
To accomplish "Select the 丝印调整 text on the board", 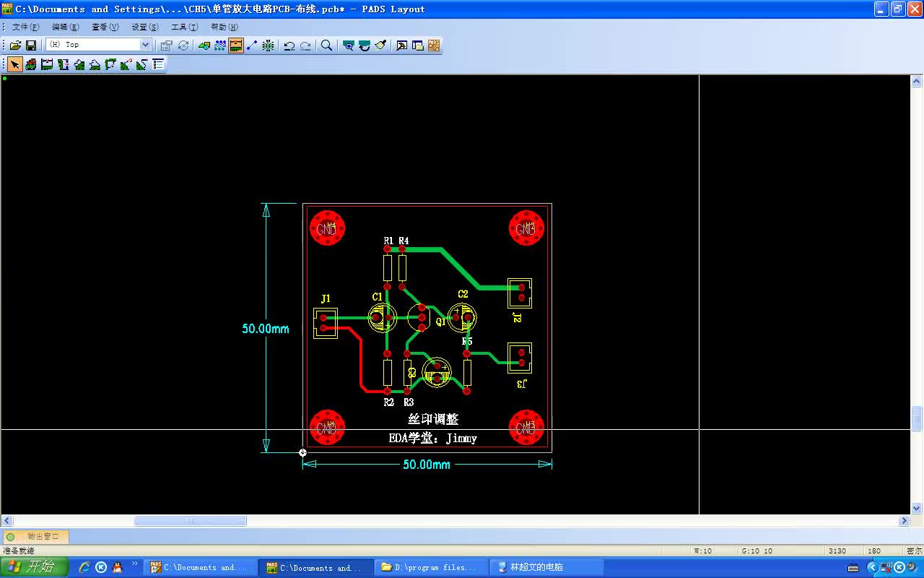I will (x=433, y=419).
